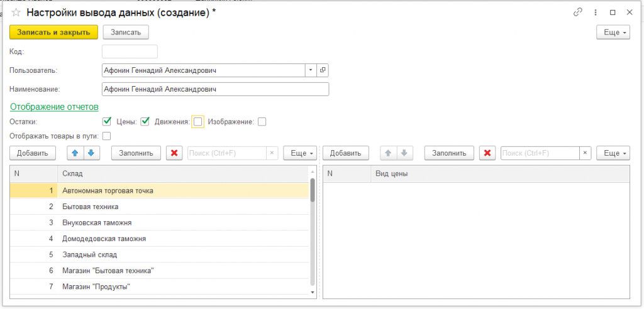Delete selected warehouse row with red X

tap(174, 153)
